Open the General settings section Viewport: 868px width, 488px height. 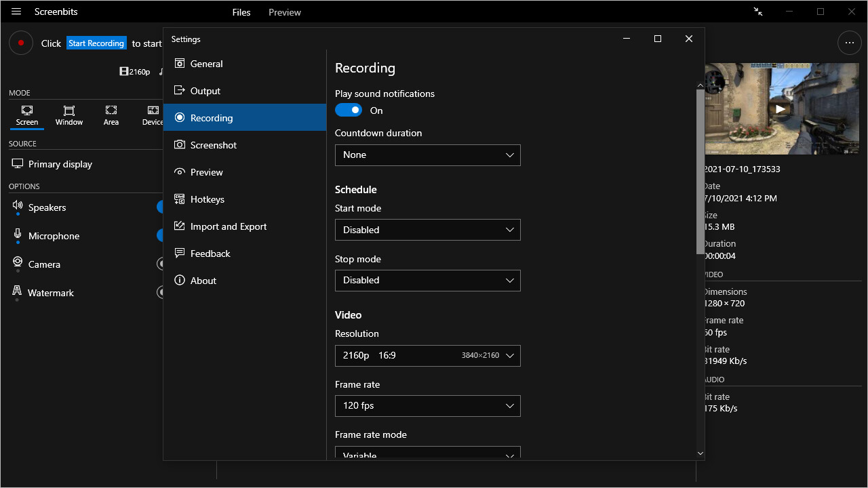point(205,63)
